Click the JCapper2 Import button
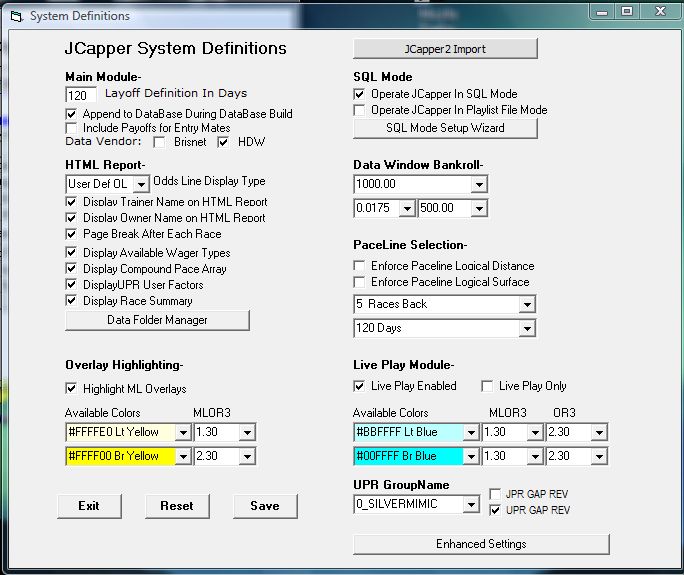Viewport: 684px width, 575px height. (445, 49)
